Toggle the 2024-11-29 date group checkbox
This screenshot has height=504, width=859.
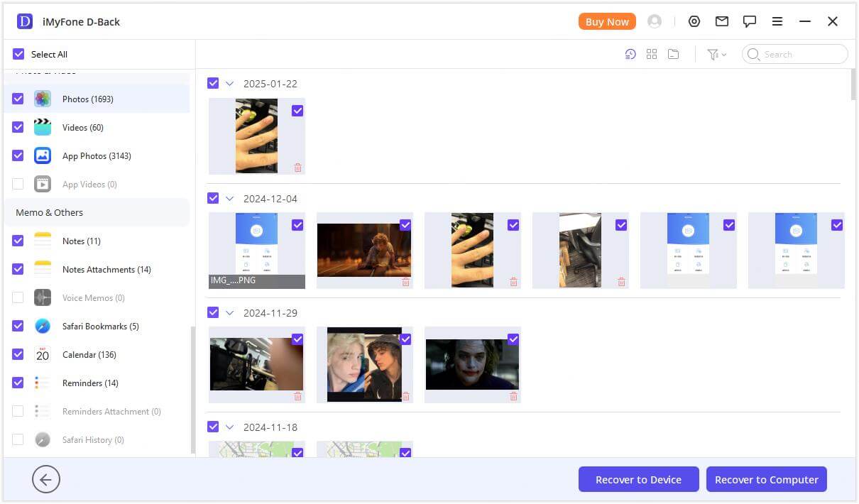click(x=213, y=312)
